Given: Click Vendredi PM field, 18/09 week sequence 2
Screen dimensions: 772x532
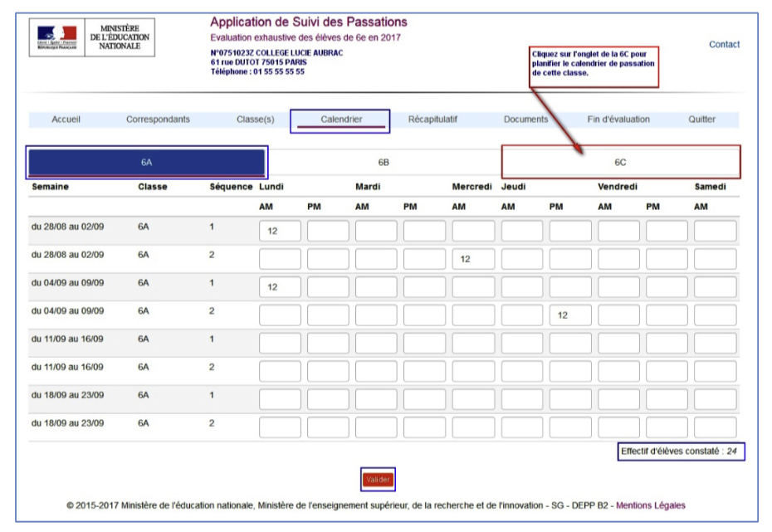Looking at the screenshot, I should point(667,427).
